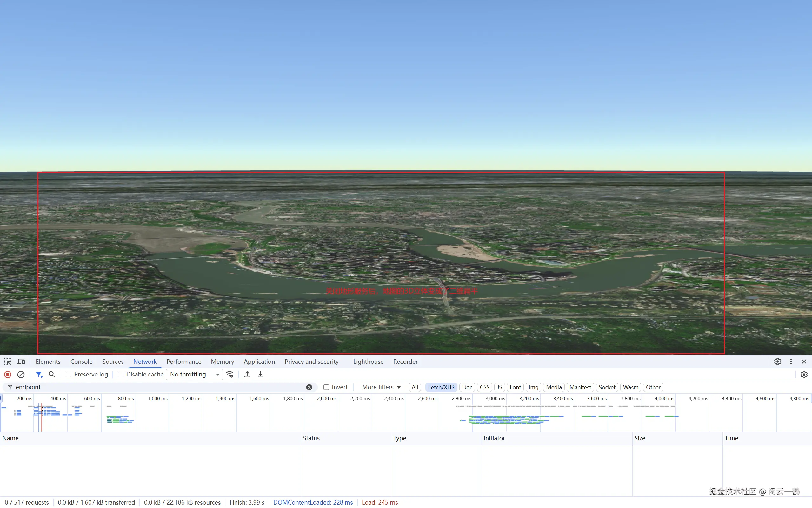Open the No throttling dropdown
This screenshot has height=508, width=812.
pos(194,374)
